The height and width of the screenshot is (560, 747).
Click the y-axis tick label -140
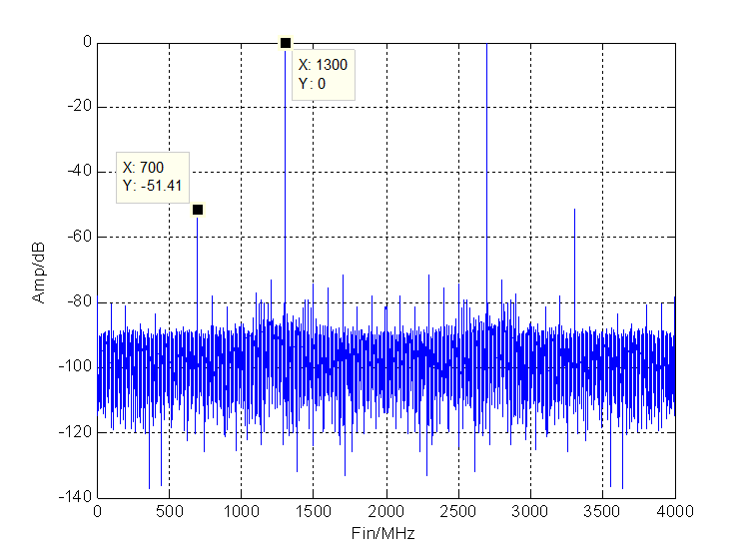(75, 497)
